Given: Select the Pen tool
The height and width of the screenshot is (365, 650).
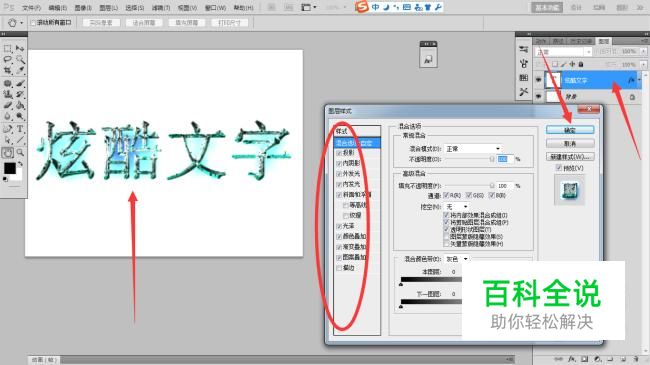Looking at the screenshot, I should (7, 129).
